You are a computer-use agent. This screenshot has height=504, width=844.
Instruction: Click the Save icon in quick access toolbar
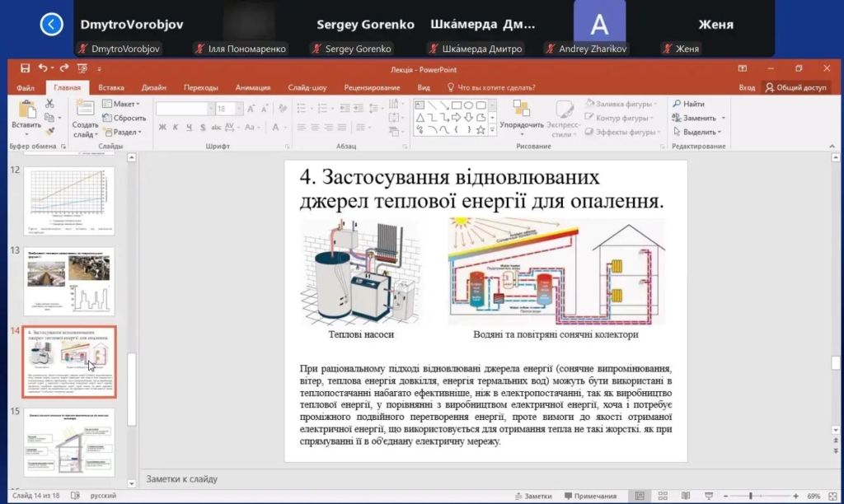coord(25,68)
